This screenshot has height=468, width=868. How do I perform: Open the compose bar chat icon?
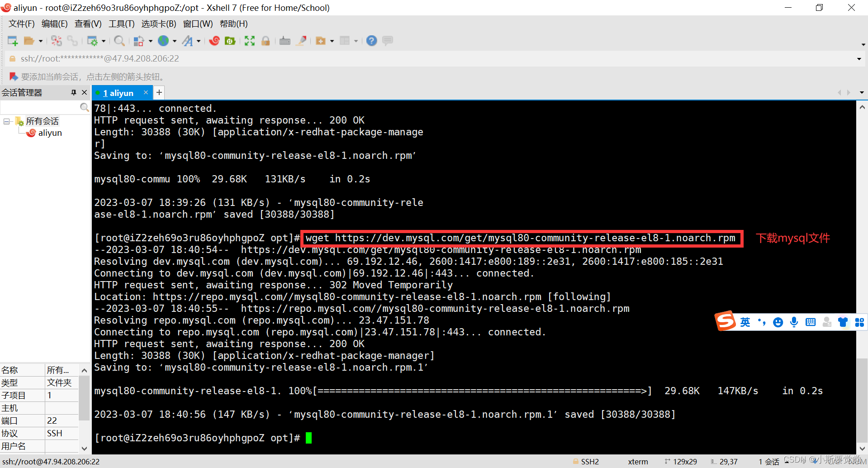pyautogui.click(x=388, y=40)
